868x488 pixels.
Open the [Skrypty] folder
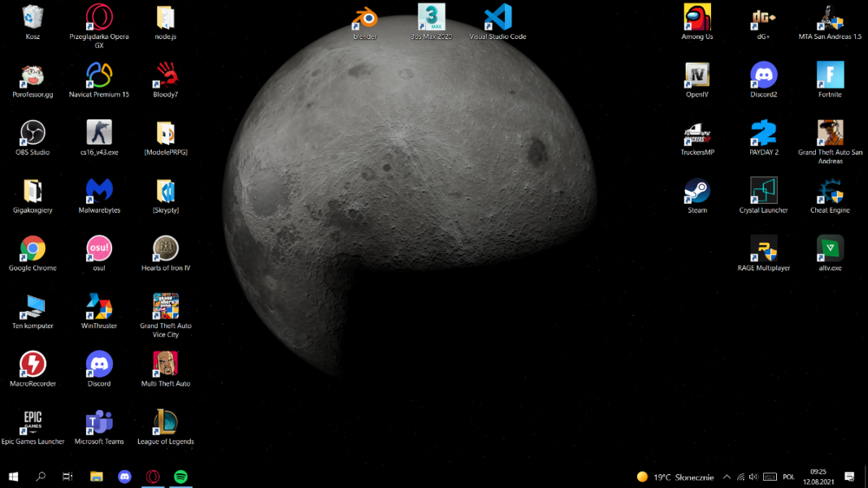tap(166, 196)
